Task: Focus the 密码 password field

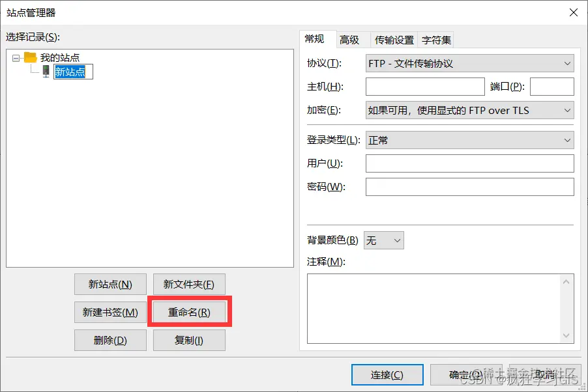Action: 470,187
